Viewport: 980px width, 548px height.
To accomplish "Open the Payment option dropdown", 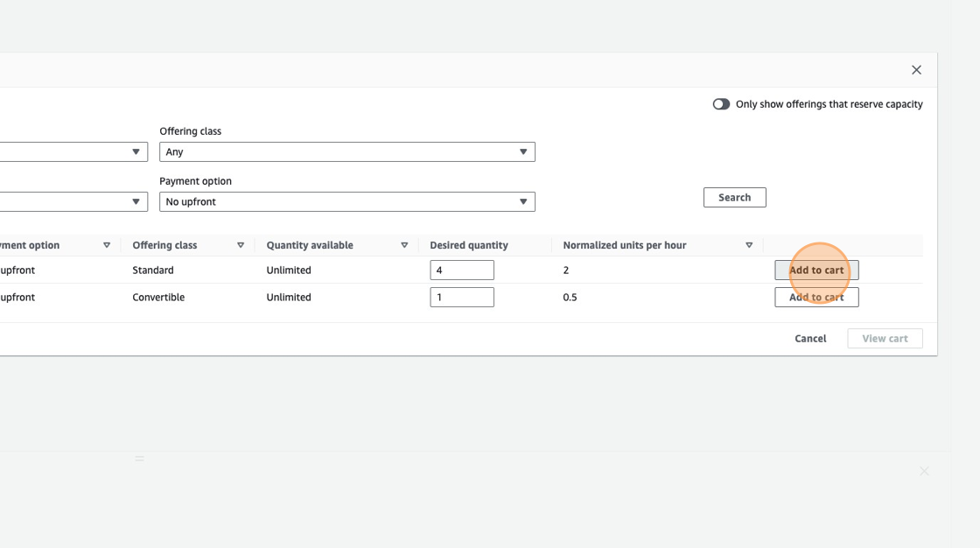I will coord(346,201).
